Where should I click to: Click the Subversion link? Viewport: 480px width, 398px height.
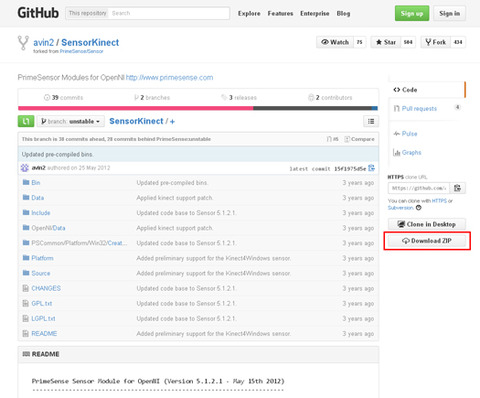(x=401, y=208)
